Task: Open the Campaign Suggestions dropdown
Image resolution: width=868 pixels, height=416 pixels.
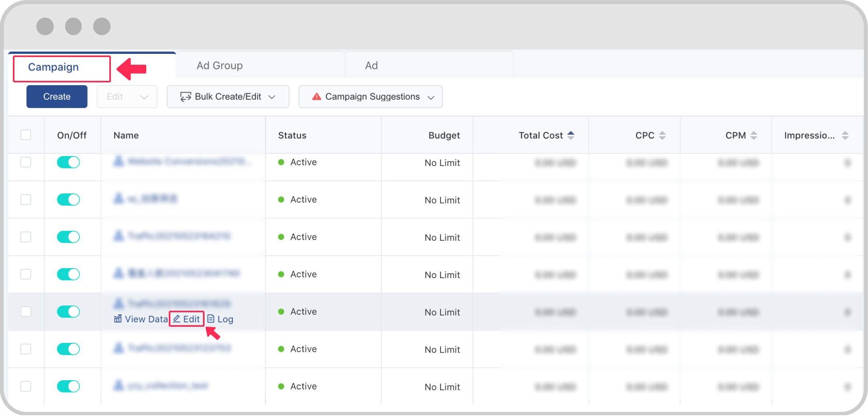Action: 431,97
